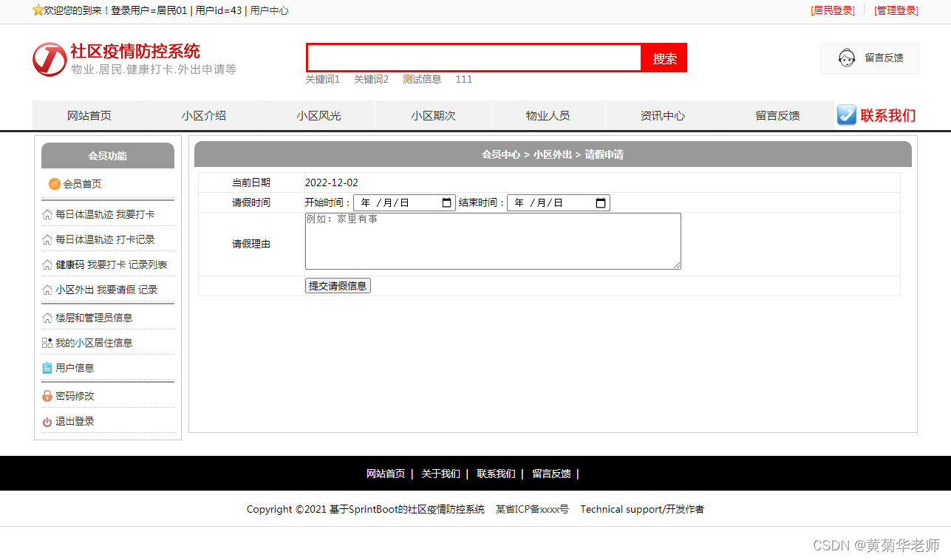Open the 用户中心 link in top bar

[x=270, y=10]
